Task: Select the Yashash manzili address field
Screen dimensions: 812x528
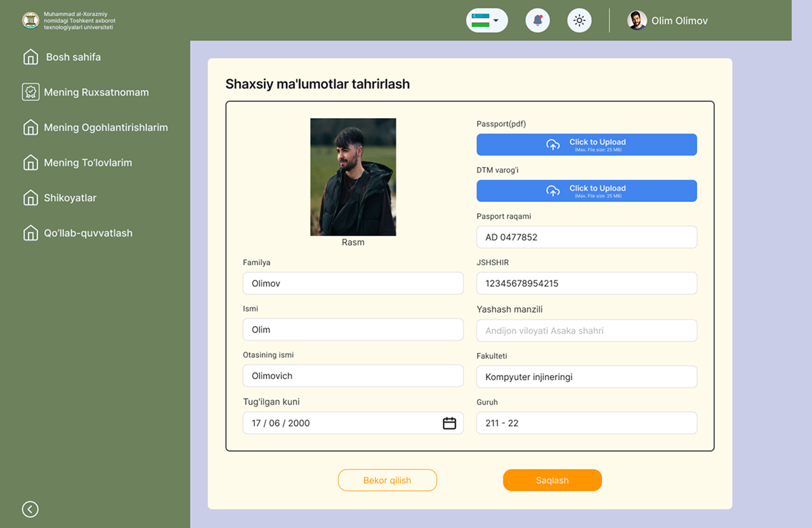Action: tap(586, 331)
